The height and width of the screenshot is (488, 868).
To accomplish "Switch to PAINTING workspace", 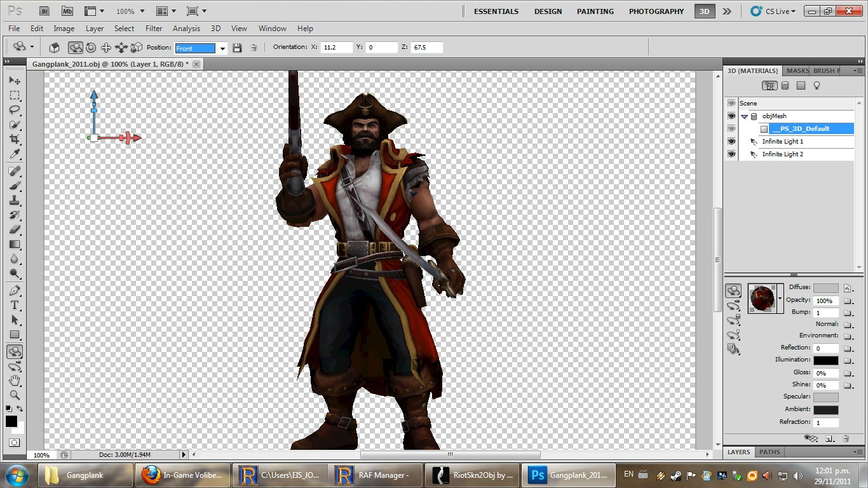I will click(x=595, y=11).
